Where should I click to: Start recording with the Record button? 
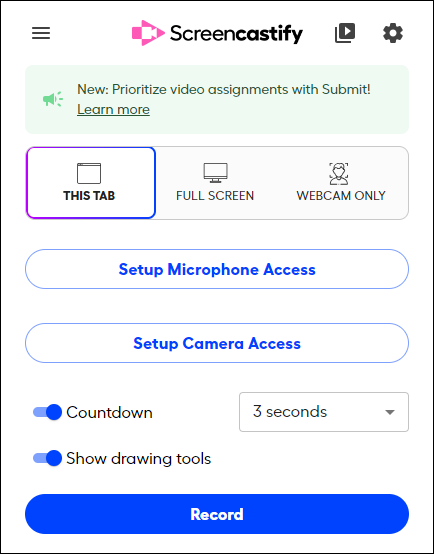click(217, 514)
